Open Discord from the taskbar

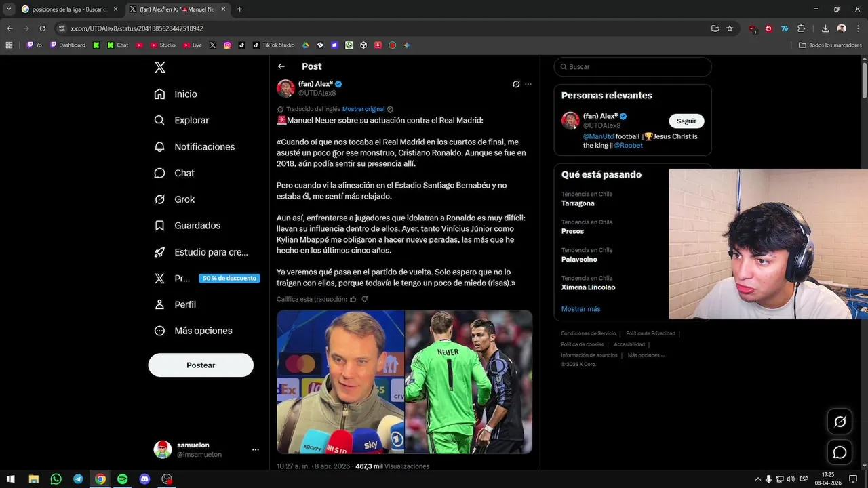pos(144,479)
